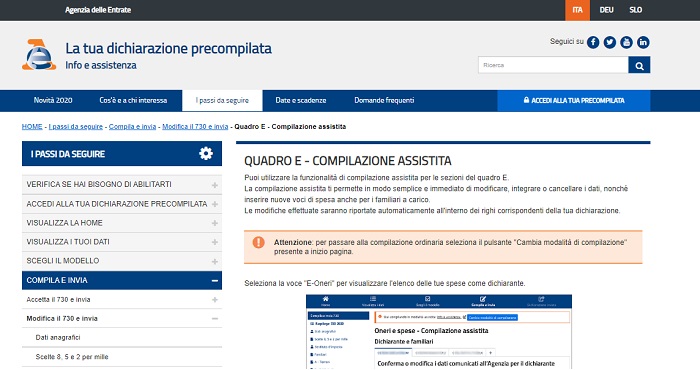
Task: Select the I passi da seguire tab
Action: 222,100
